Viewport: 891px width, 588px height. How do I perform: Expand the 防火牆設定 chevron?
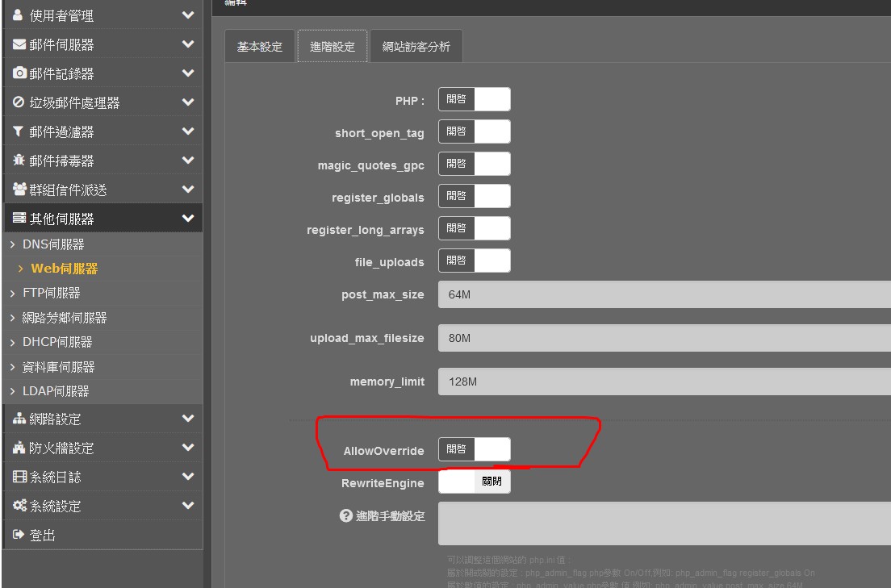[188, 448]
